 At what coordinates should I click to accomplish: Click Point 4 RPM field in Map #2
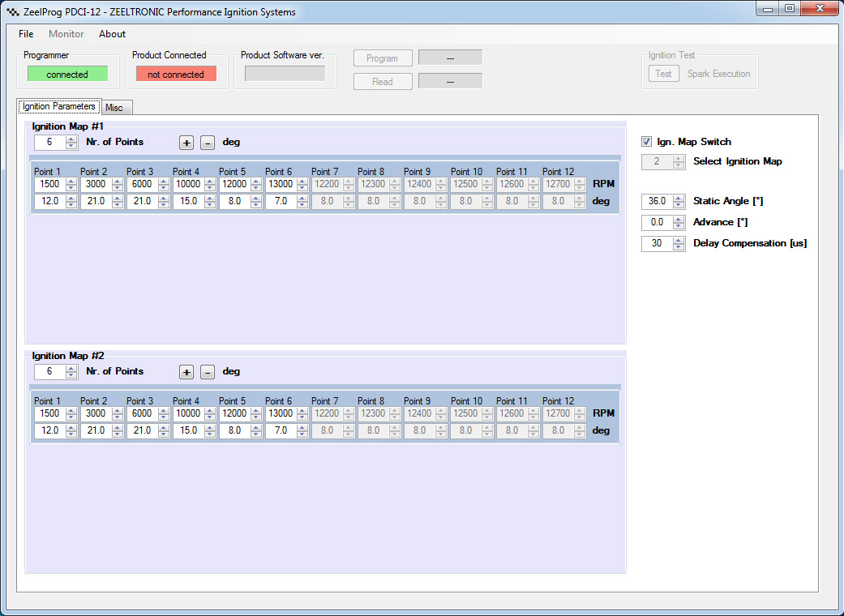point(187,413)
